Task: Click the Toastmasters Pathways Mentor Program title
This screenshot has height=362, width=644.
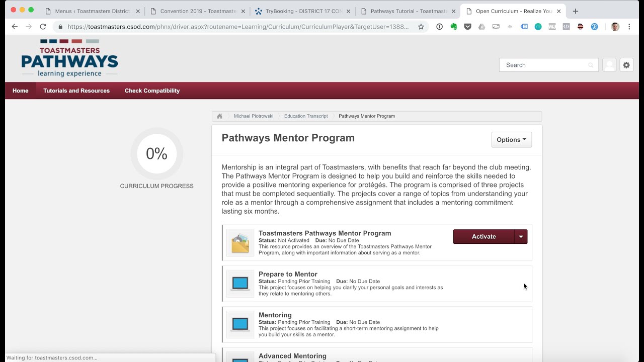Action: 325,233
